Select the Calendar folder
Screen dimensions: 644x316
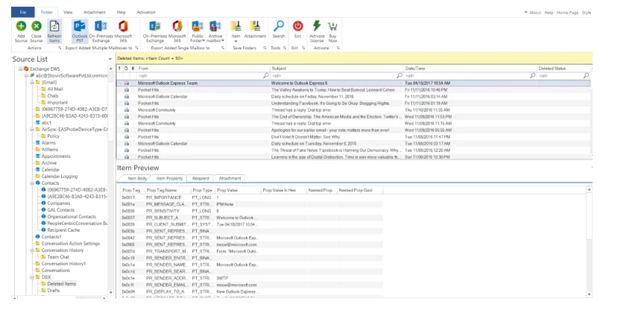click(51, 169)
